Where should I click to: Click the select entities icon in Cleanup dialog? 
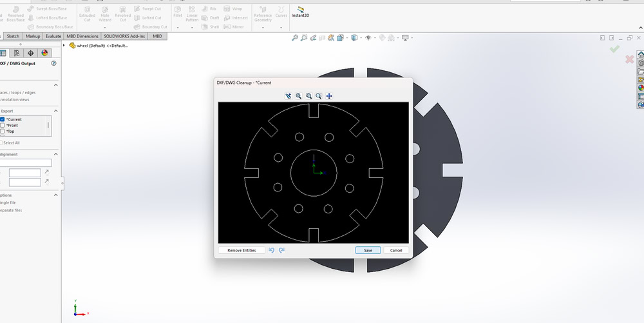click(x=289, y=96)
